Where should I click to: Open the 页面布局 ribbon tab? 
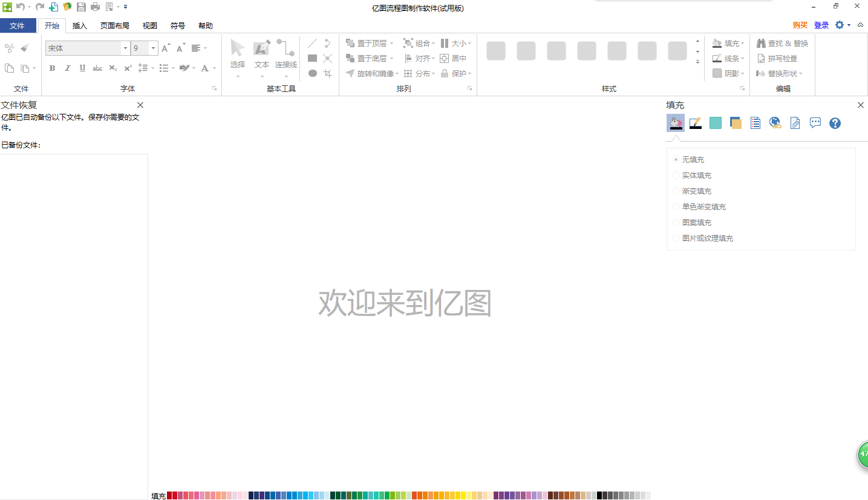point(114,25)
